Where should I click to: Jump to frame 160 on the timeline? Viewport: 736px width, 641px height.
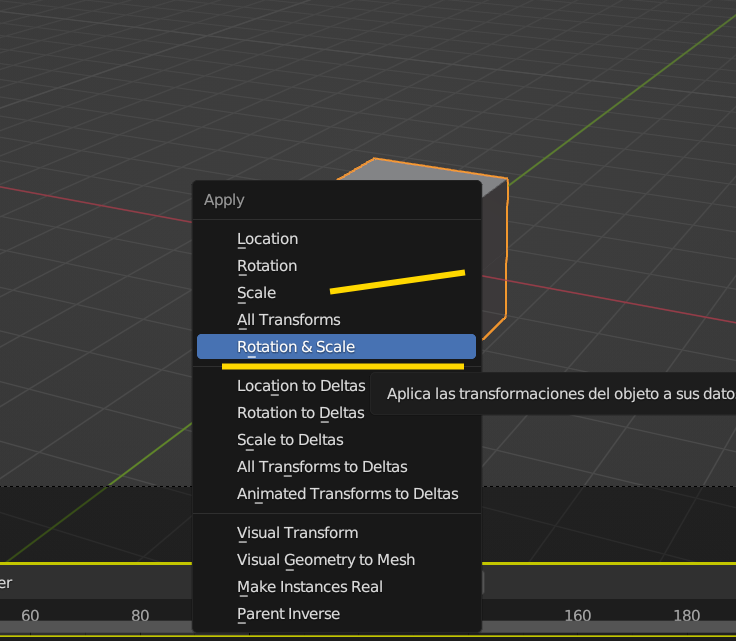577,616
